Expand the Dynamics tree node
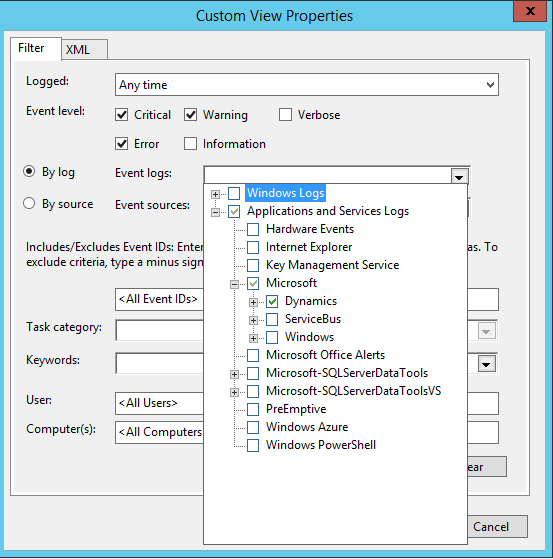This screenshot has width=553, height=559. (253, 302)
